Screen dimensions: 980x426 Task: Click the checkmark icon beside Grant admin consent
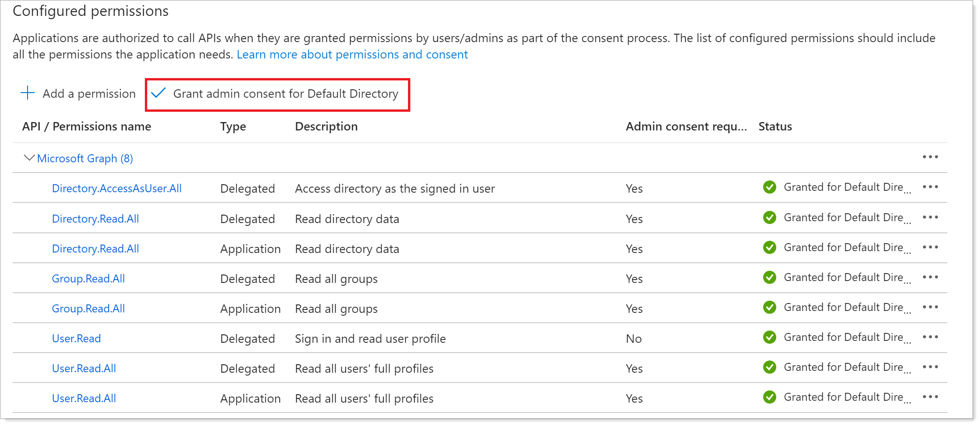click(x=158, y=93)
